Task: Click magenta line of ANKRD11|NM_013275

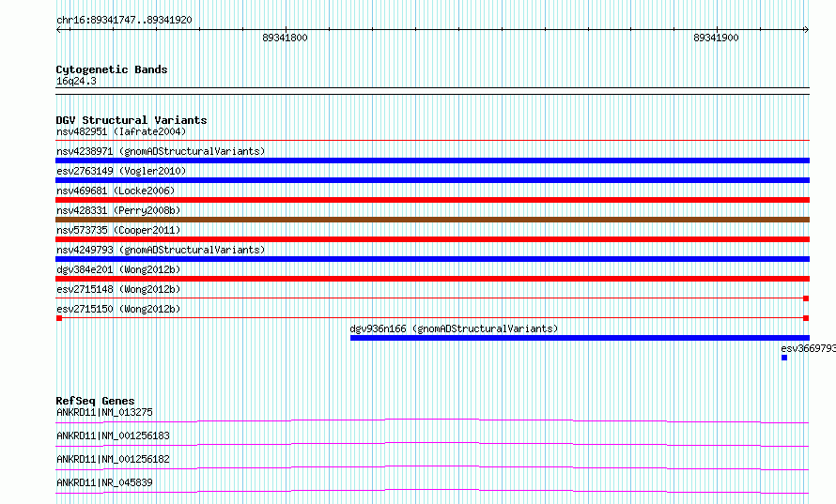Action: (x=432, y=420)
